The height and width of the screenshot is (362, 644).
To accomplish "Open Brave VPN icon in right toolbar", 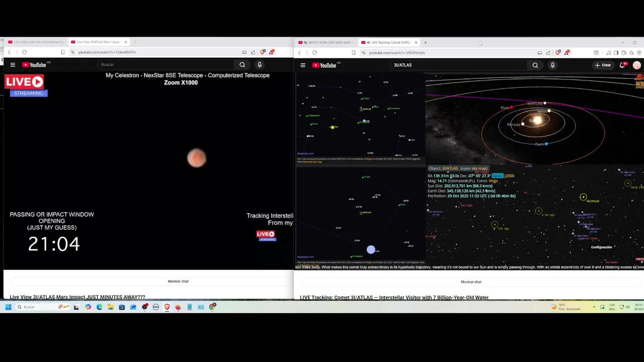I will click(639, 52).
